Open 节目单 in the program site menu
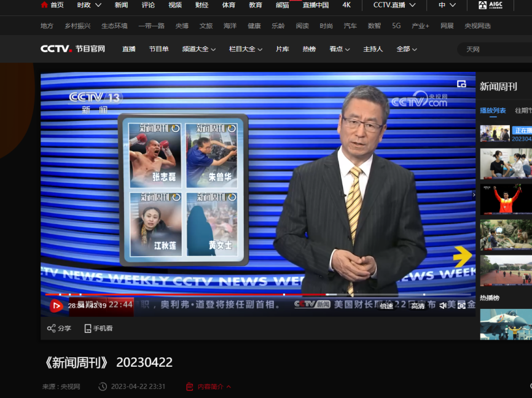The width and height of the screenshot is (532, 398). [x=158, y=49]
